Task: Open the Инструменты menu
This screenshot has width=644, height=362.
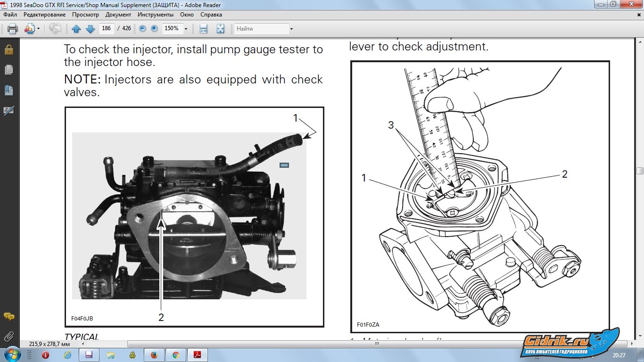Action: pos(156,15)
